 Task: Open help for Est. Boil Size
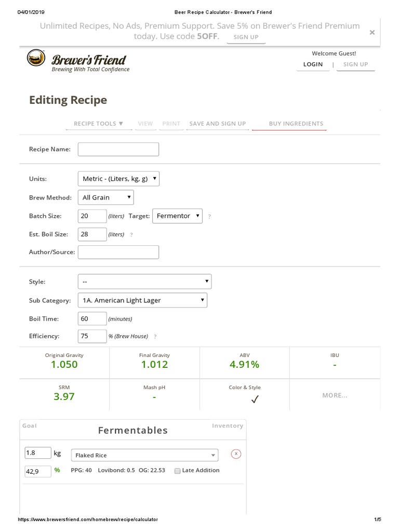pyautogui.click(x=131, y=235)
